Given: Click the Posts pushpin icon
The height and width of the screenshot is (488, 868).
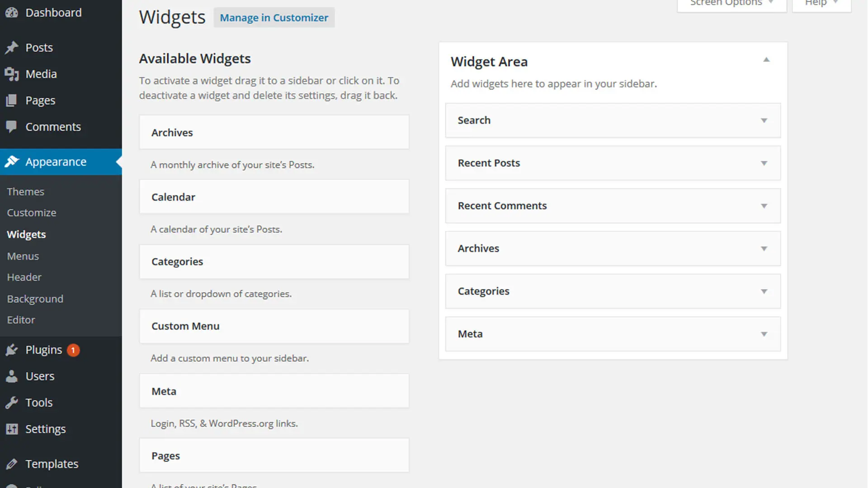Looking at the screenshot, I should pos(12,47).
